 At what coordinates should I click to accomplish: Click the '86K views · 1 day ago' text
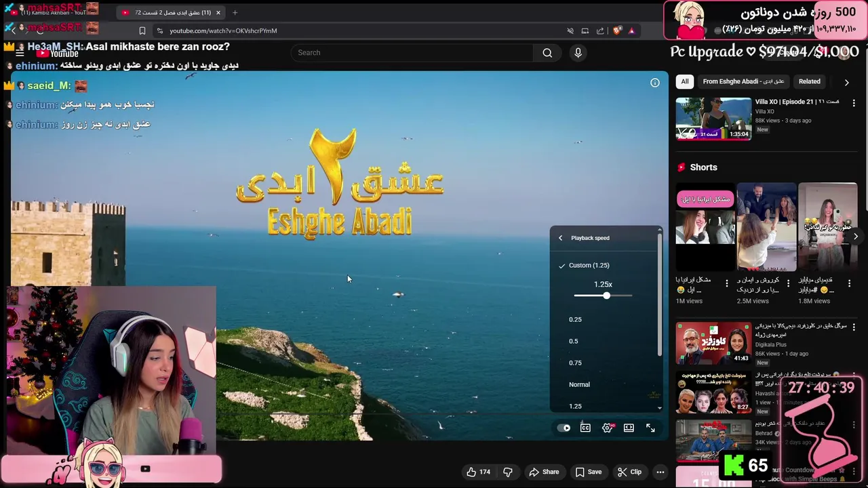click(x=782, y=354)
